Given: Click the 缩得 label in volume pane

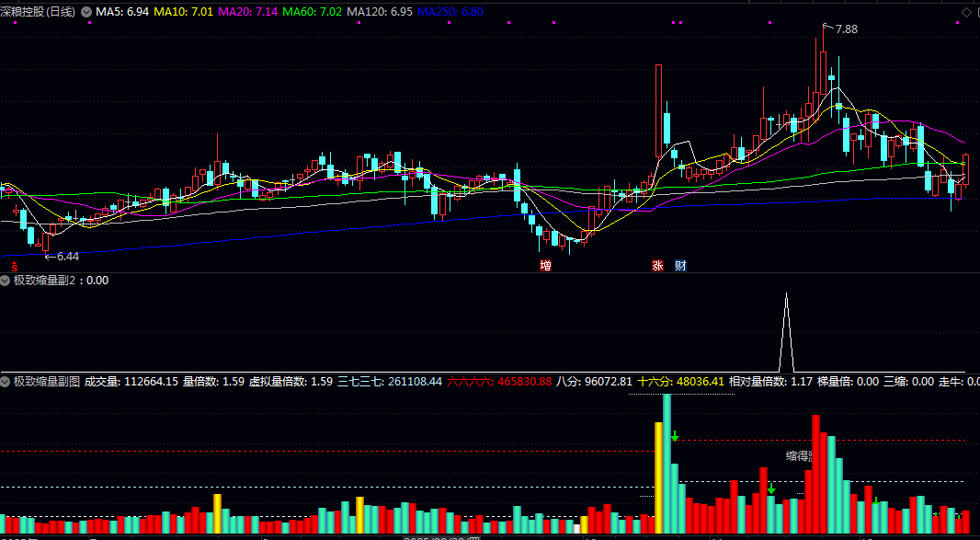Looking at the screenshot, I should click(x=797, y=456).
